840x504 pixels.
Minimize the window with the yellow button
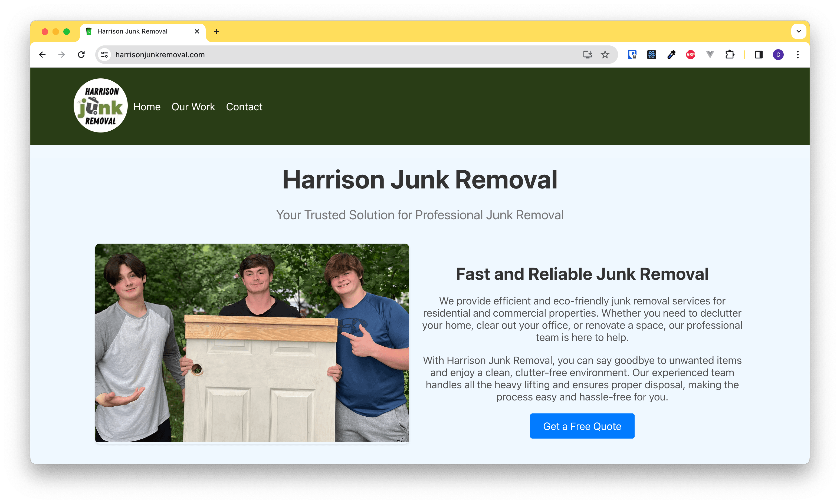click(56, 32)
